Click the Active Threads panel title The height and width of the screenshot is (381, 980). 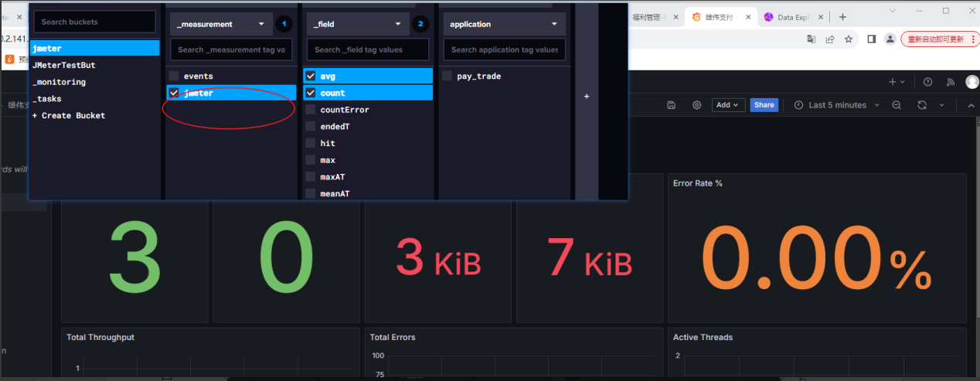click(x=703, y=337)
